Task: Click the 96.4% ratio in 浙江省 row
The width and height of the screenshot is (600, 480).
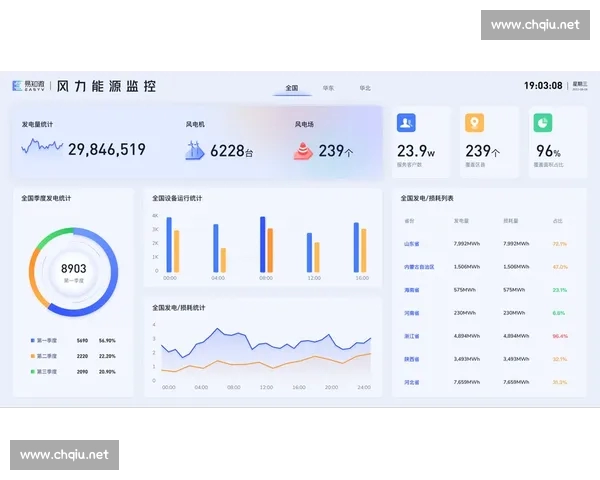Action: click(x=560, y=336)
